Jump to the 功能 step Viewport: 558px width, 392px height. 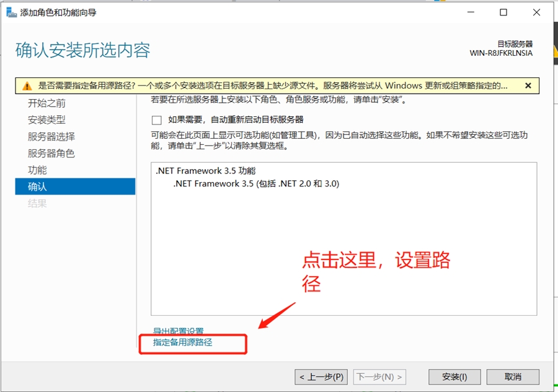(37, 170)
